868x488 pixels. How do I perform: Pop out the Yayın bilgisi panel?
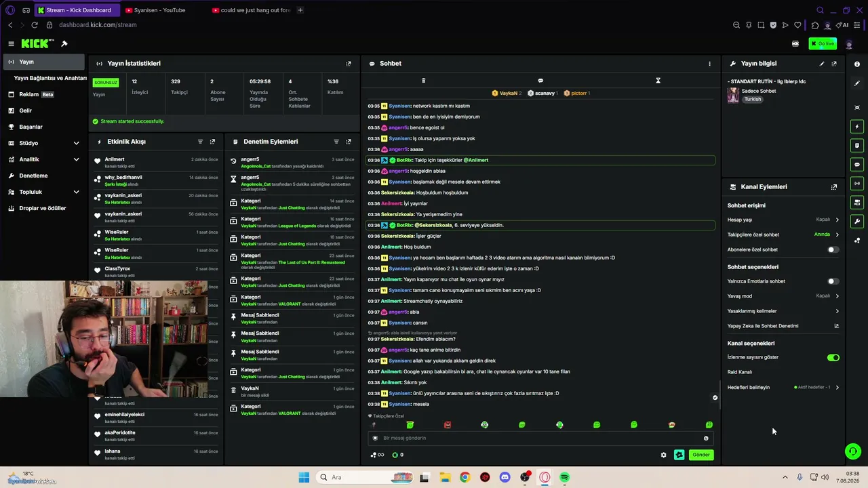[x=834, y=64]
